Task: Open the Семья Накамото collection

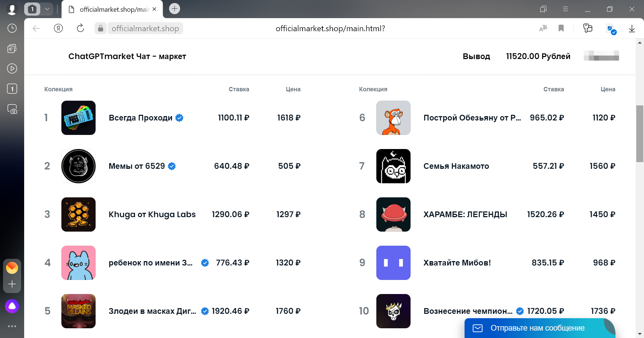Action: tap(456, 166)
